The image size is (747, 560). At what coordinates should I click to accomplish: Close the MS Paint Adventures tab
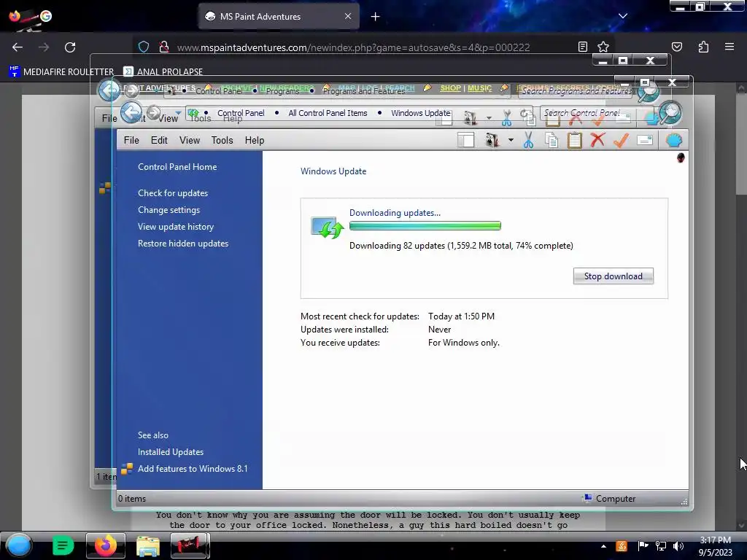348,16
